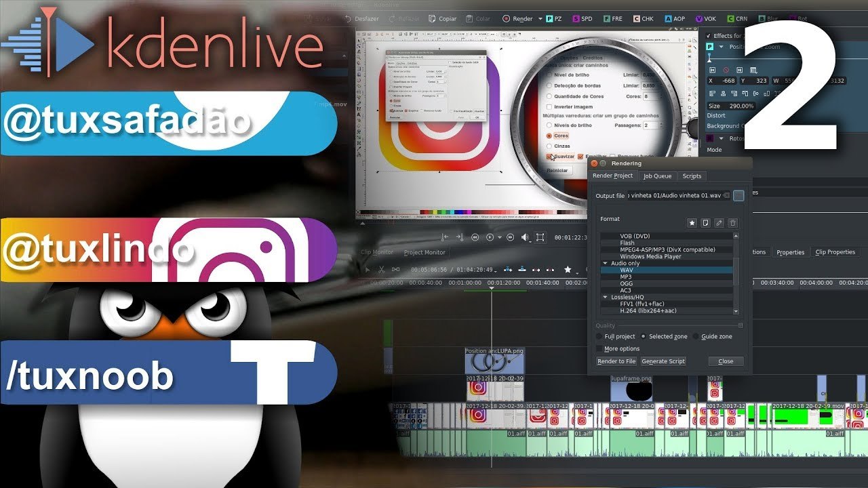
Task: Click the format list scrollbar
Action: pos(736,272)
